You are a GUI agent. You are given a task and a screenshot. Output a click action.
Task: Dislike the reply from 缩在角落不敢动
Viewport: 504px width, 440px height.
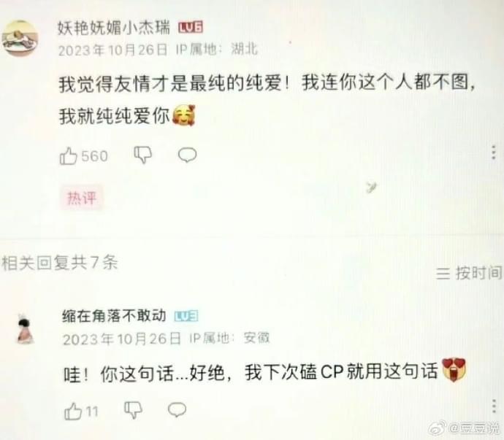click(133, 410)
